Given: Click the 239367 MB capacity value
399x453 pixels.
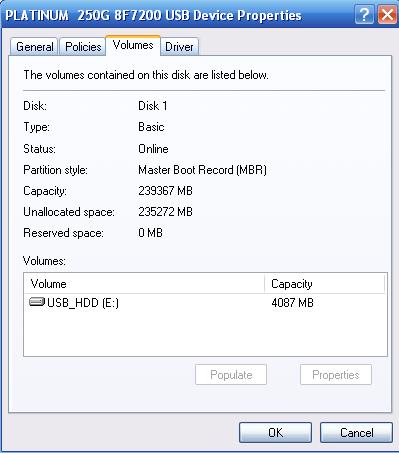Looking at the screenshot, I should tap(165, 191).
